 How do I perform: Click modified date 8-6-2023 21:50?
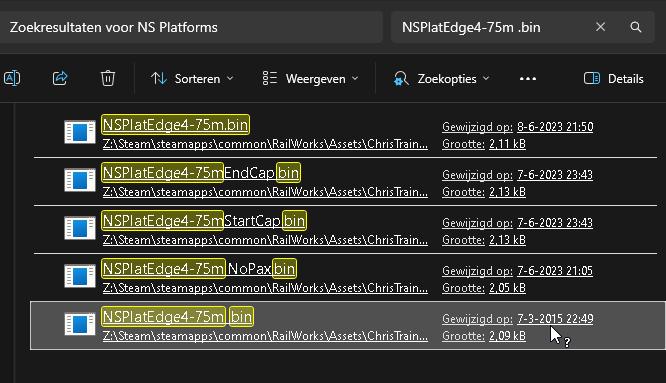[555, 127]
